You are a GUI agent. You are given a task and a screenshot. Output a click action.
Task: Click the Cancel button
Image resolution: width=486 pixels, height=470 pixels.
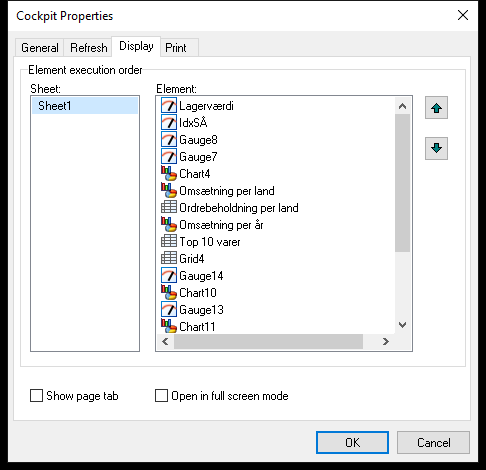coord(433,442)
